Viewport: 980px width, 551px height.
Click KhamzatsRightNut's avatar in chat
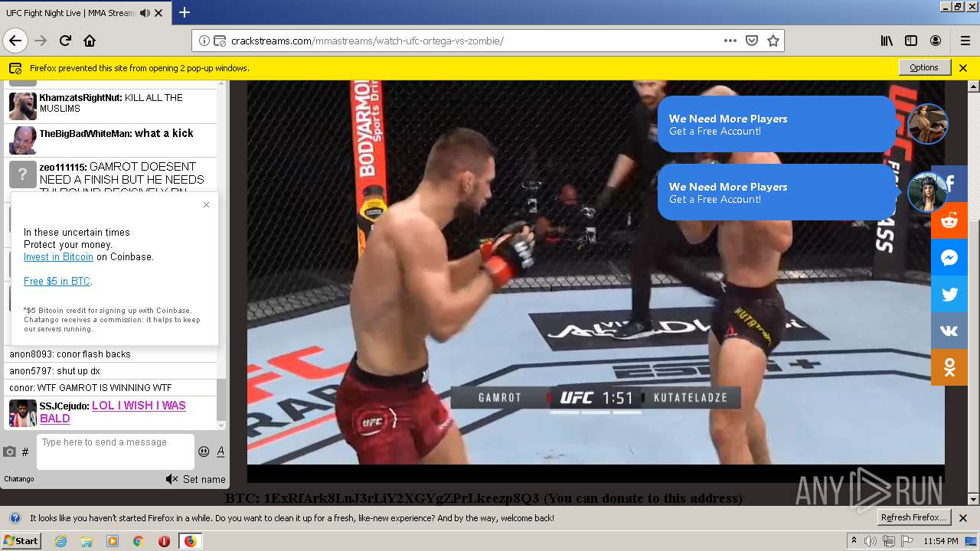(23, 106)
